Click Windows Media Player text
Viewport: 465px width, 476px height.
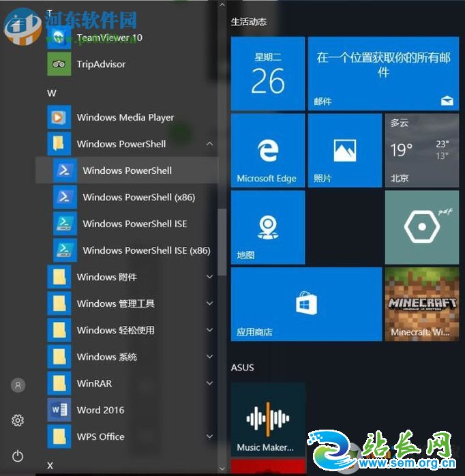pos(125,117)
